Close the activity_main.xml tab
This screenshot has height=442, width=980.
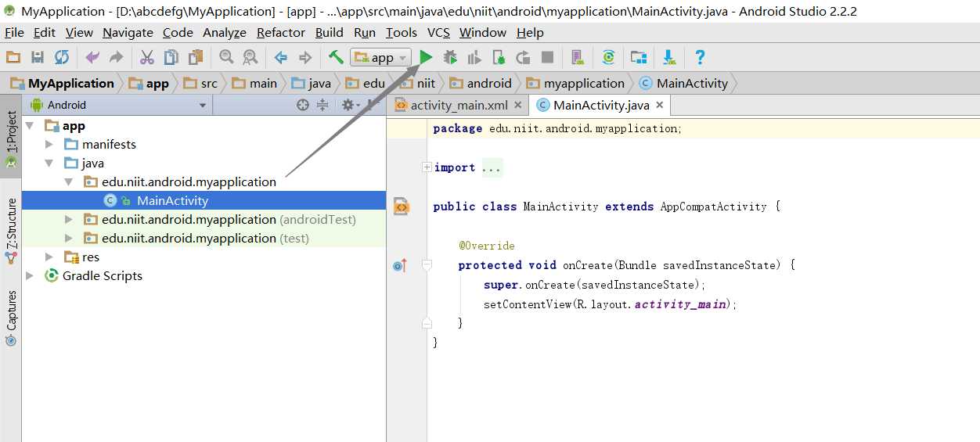click(x=519, y=105)
